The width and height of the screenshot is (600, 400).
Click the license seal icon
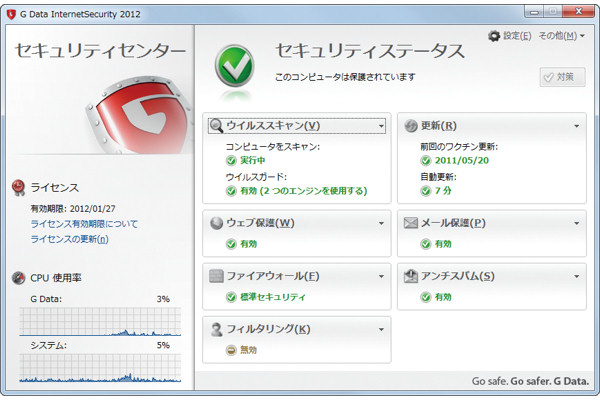coord(17,187)
